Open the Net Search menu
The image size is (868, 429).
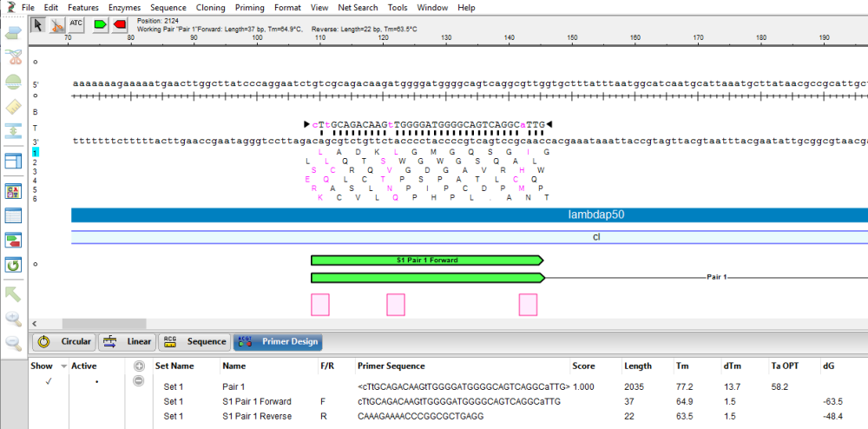point(358,8)
